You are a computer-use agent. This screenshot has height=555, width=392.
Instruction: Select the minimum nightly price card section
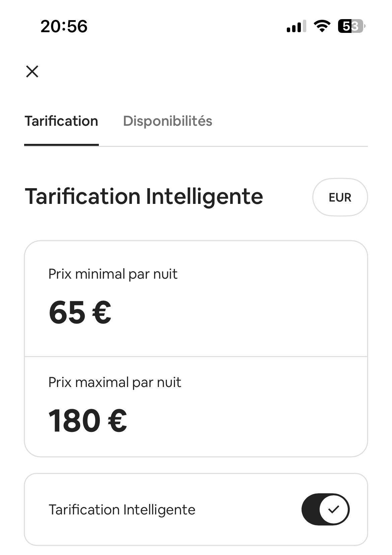point(196,298)
